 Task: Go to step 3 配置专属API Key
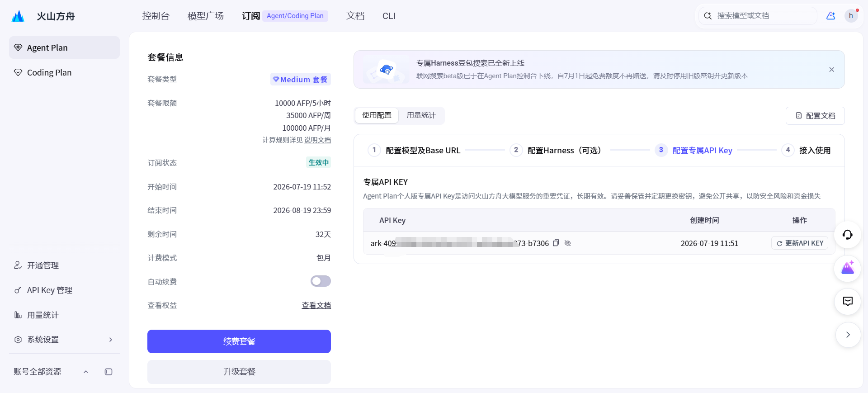[693, 150]
